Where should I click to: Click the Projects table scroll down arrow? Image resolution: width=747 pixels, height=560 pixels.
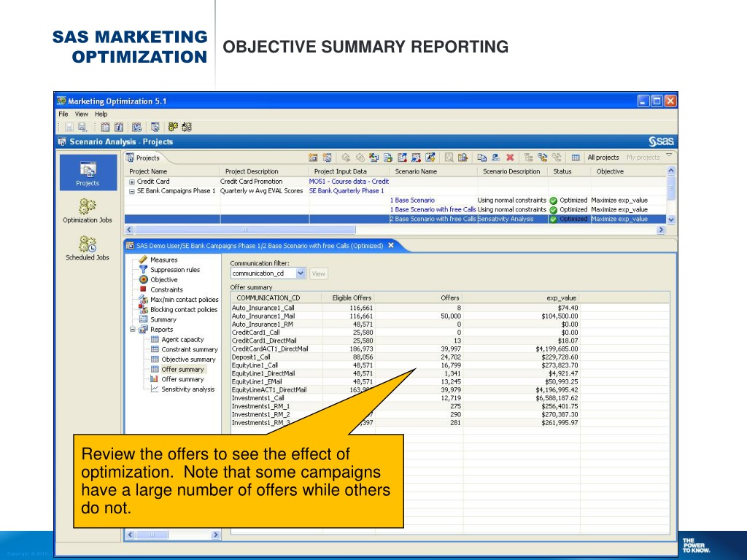pos(671,219)
